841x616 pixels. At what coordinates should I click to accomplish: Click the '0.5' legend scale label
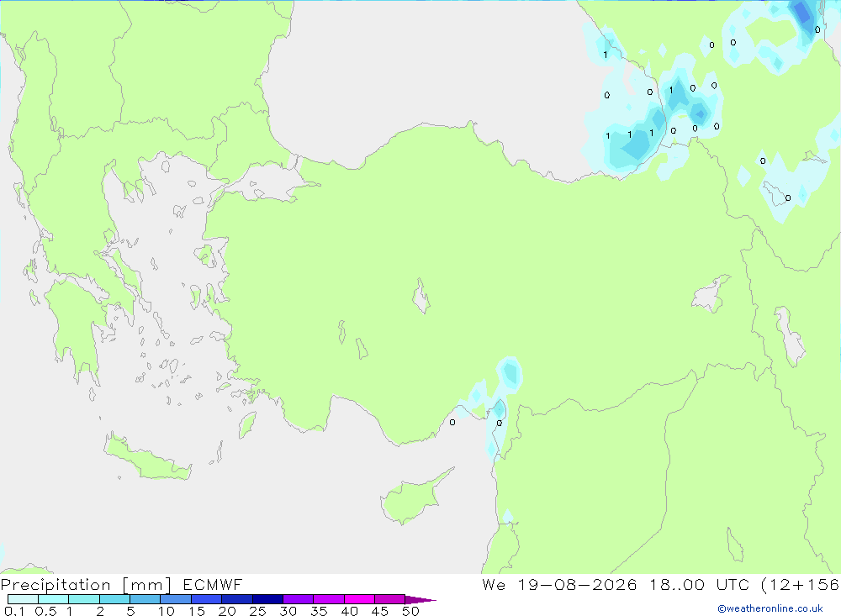pyautogui.click(x=45, y=611)
